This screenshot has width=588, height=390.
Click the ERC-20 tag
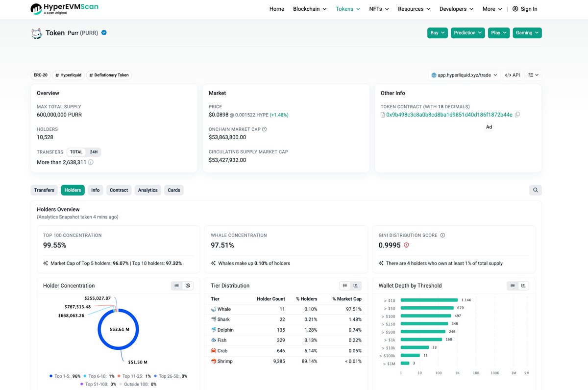[x=40, y=75]
